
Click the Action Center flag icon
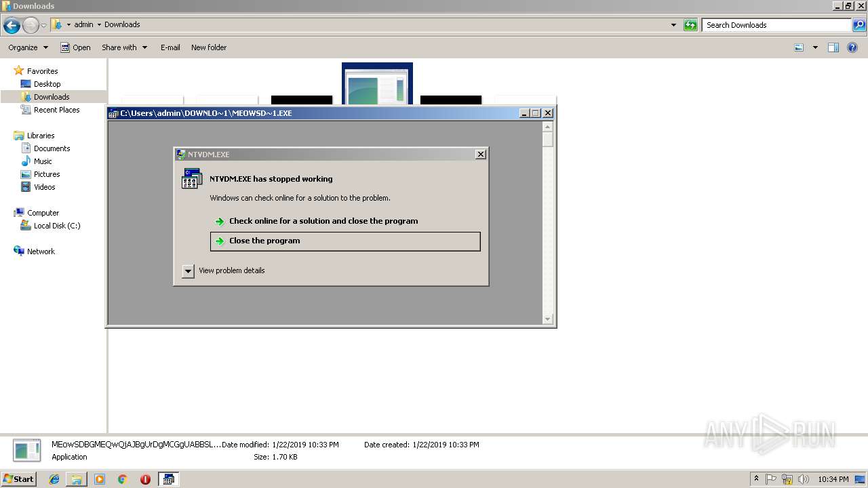click(771, 479)
